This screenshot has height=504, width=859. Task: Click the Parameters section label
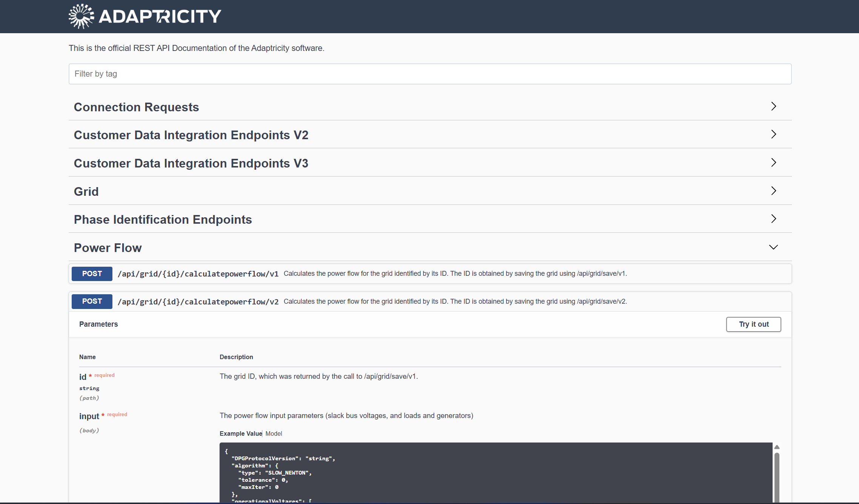point(98,324)
